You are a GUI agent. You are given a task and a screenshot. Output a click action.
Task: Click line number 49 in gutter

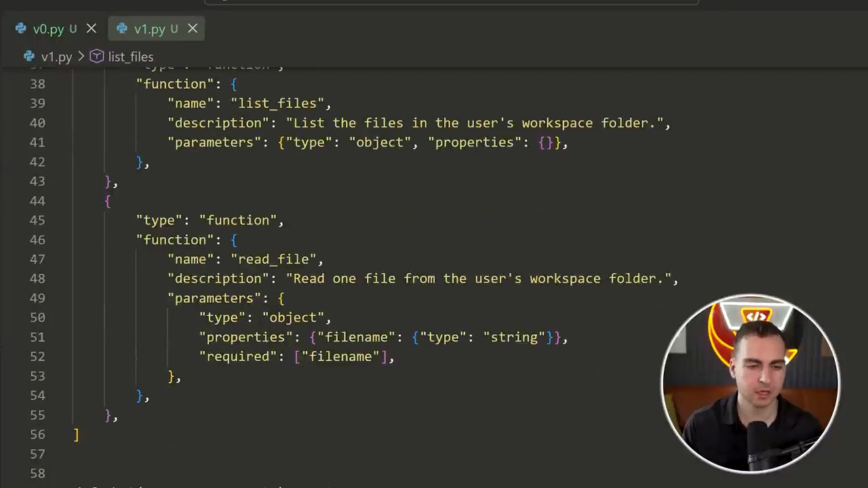pyautogui.click(x=37, y=298)
